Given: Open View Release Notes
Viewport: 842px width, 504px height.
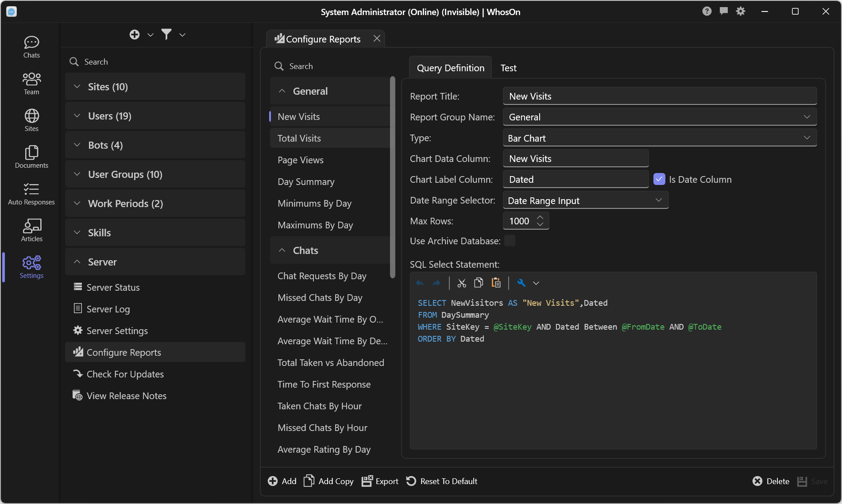Looking at the screenshot, I should 155,396.
